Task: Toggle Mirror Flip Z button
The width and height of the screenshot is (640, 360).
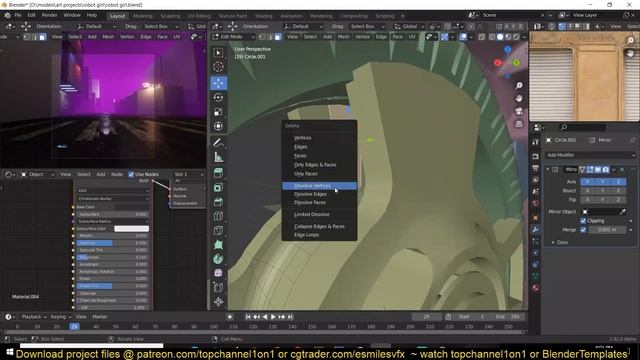Action: [x=618, y=200]
